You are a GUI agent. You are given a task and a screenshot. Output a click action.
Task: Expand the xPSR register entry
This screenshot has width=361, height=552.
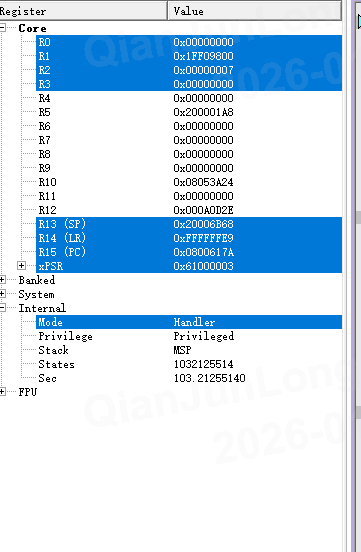tap(21, 266)
